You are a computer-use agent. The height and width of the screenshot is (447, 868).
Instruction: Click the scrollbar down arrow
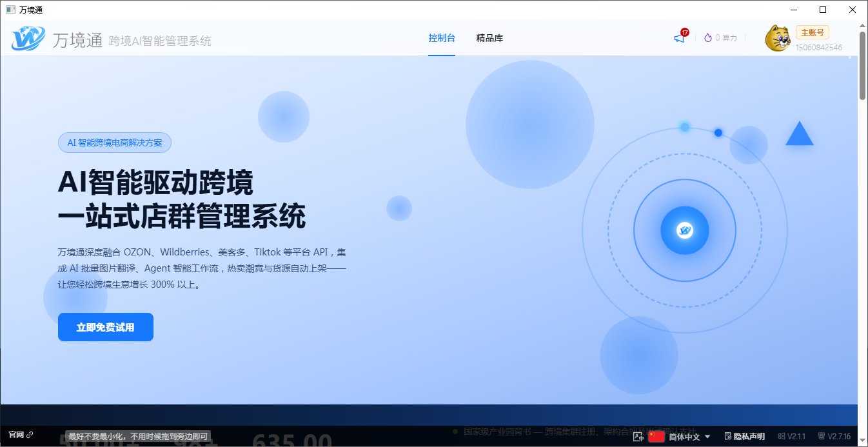863,441
